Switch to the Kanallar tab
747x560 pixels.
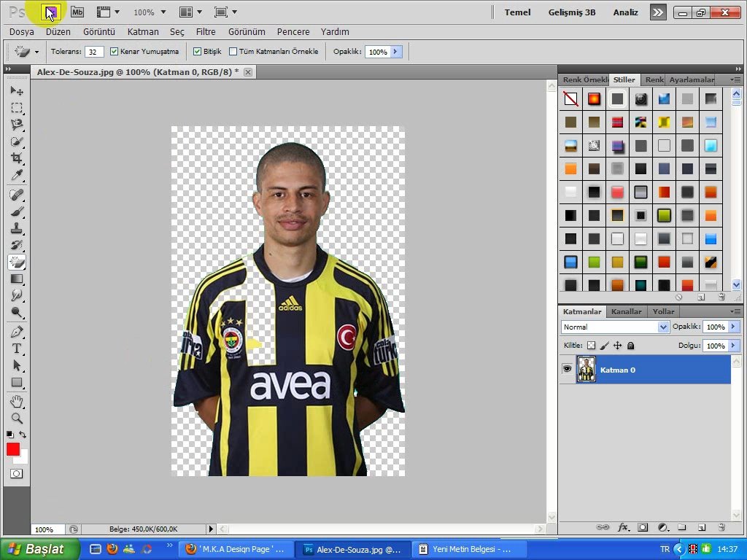click(x=626, y=311)
